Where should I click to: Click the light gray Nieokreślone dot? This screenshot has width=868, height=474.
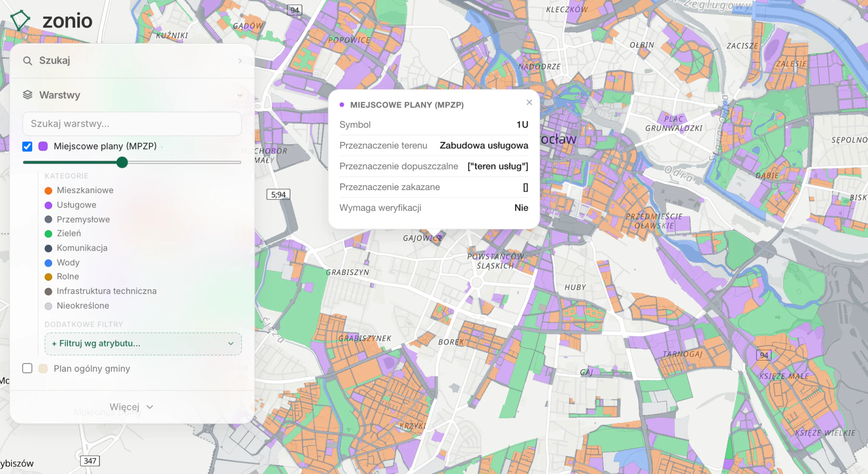coord(48,306)
